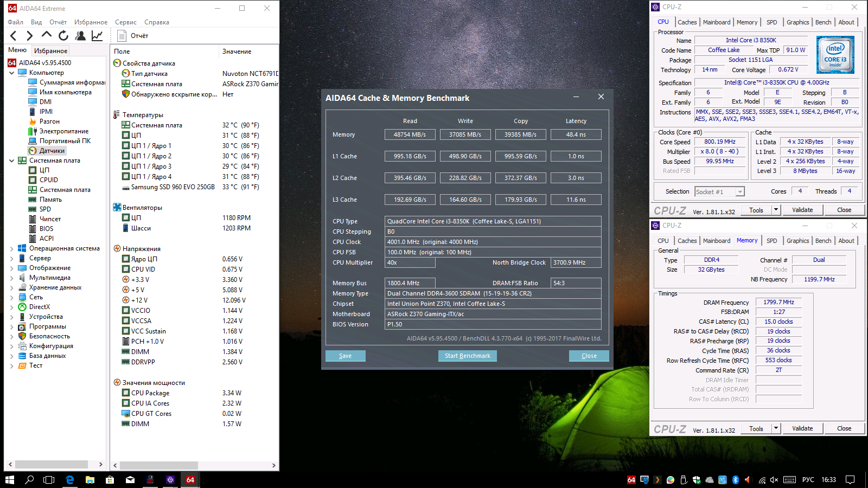The width and height of the screenshot is (868, 488).
Task: Expand the Сервер tree node
Action: 11,258
